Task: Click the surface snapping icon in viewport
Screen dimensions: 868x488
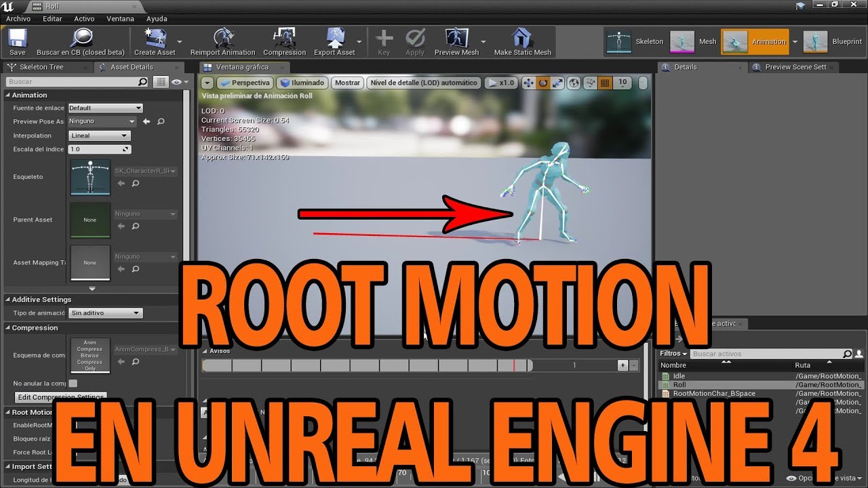Action: pos(590,83)
